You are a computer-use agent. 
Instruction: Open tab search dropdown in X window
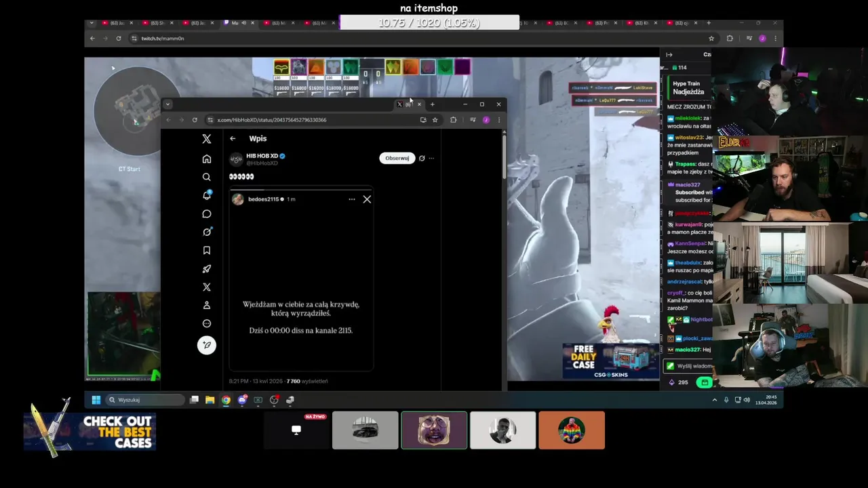point(167,104)
